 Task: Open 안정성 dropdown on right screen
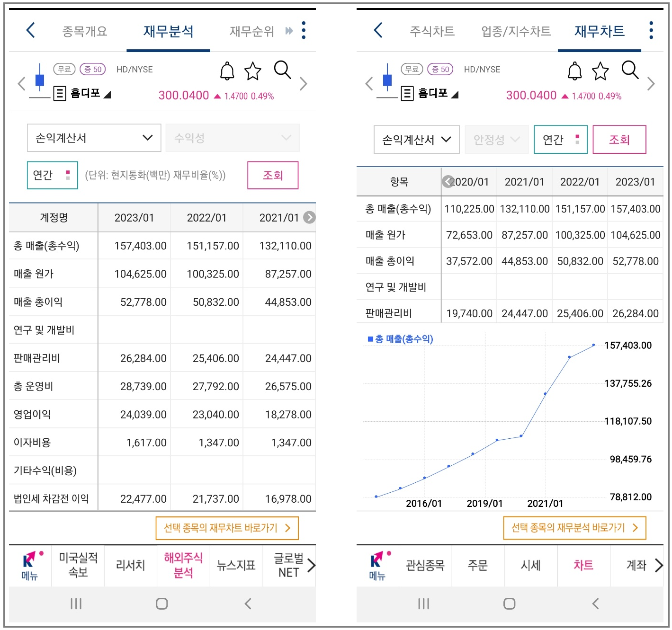tap(497, 140)
